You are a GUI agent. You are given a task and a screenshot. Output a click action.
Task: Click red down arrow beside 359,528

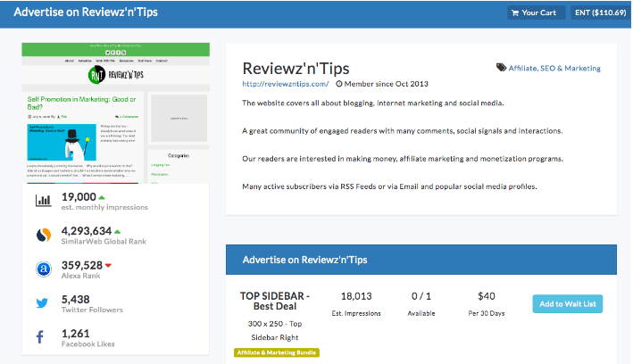(108, 266)
